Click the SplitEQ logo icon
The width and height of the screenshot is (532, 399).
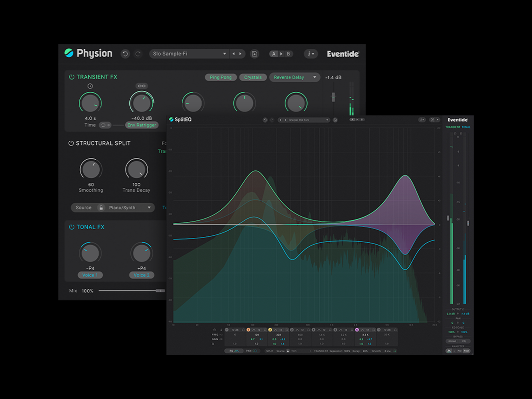coord(171,119)
